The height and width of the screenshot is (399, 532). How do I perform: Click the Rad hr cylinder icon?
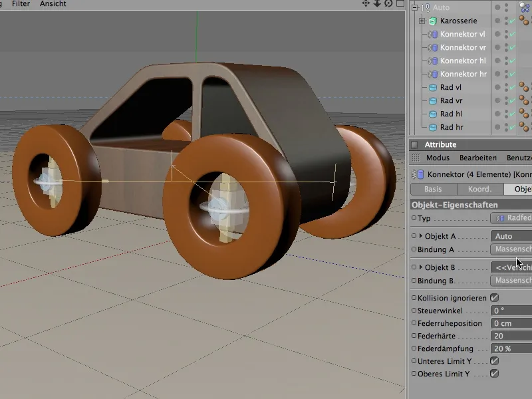(433, 128)
